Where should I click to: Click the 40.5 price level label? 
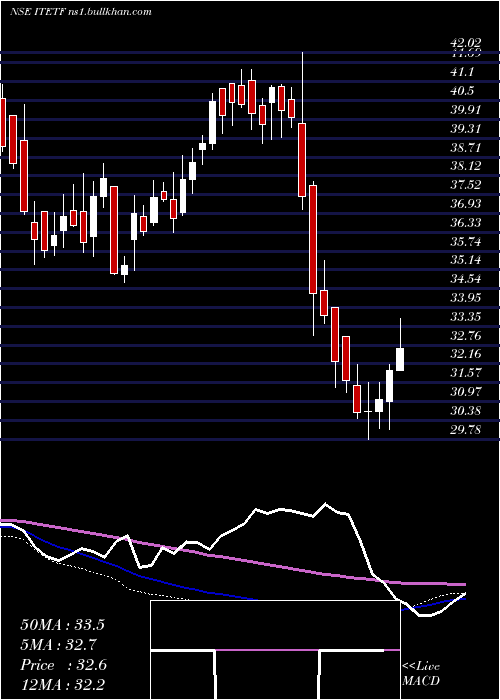[462, 91]
